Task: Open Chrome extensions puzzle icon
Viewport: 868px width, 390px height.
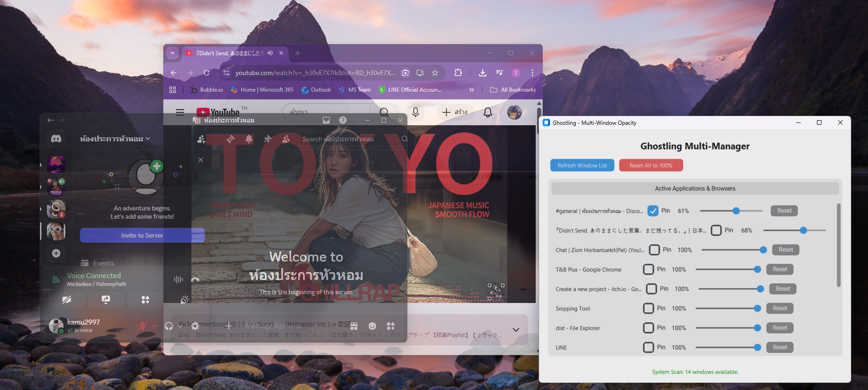Action: pyautogui.click(x=458, y=73)
